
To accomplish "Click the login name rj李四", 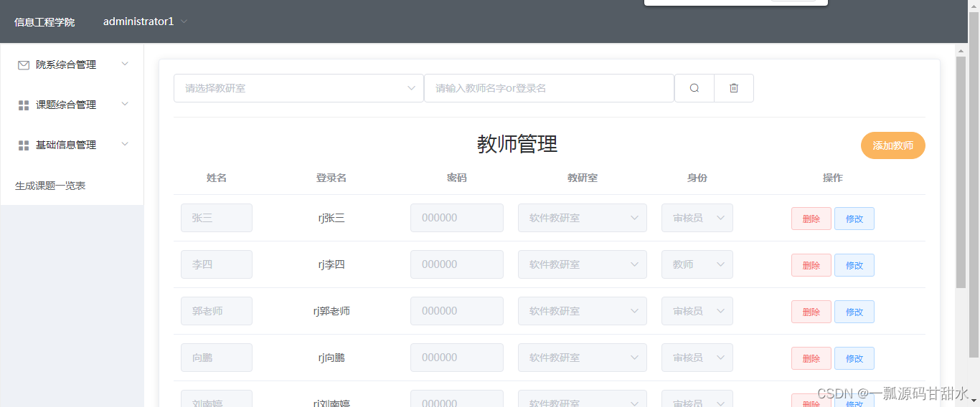I will (331, 264).
